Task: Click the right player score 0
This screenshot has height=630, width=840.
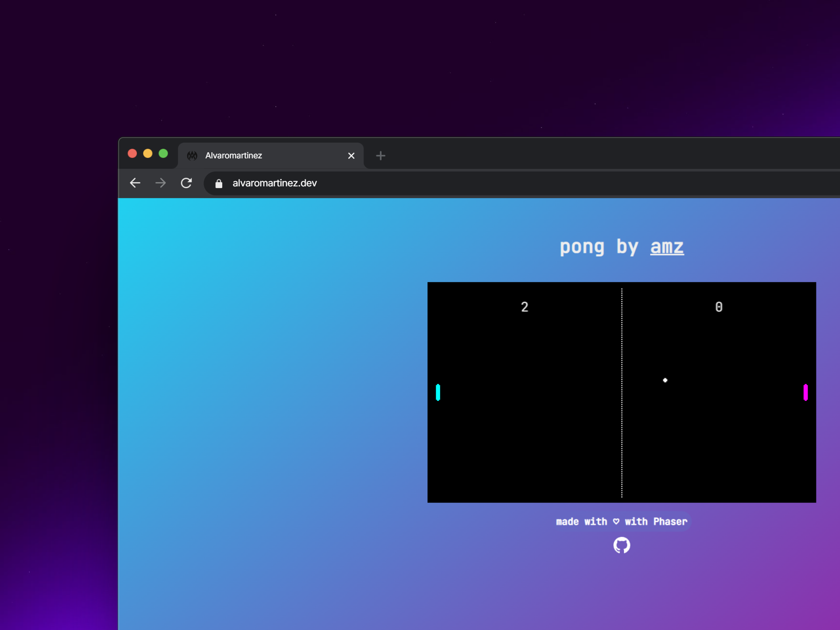Action: (719, 307)
